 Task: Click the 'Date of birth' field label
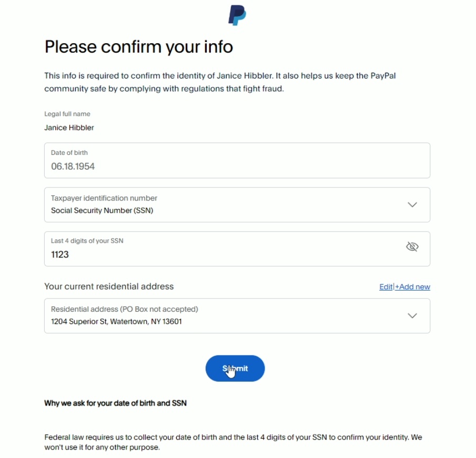tap(69, 153)
